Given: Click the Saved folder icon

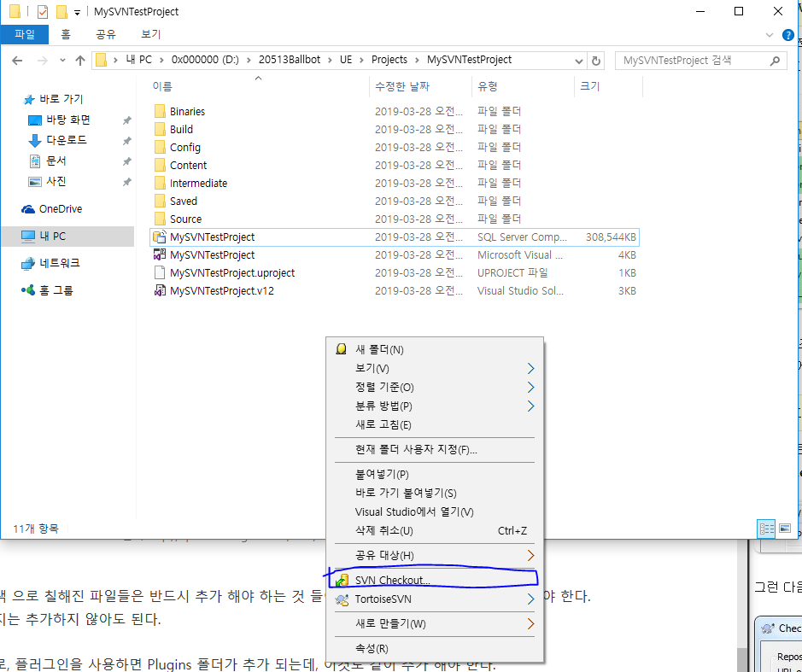Looking at the screenshot, I should click(160, 201).
